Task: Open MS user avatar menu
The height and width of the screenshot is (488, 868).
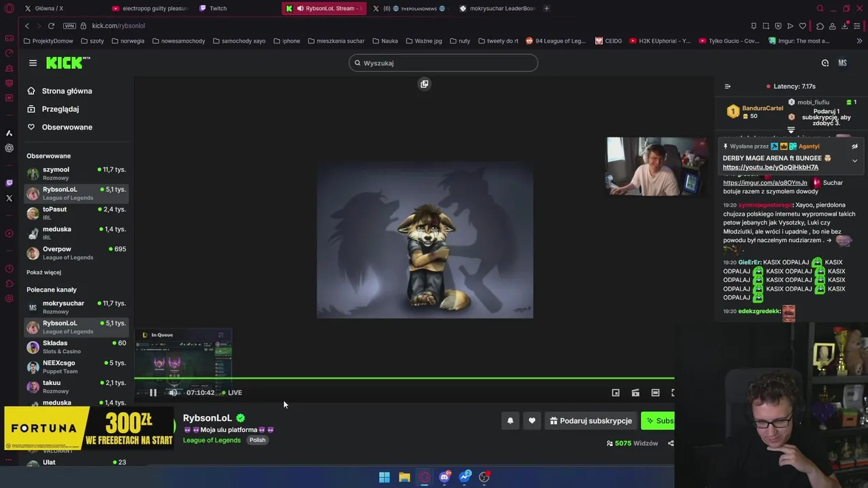Action: (842, 63)
